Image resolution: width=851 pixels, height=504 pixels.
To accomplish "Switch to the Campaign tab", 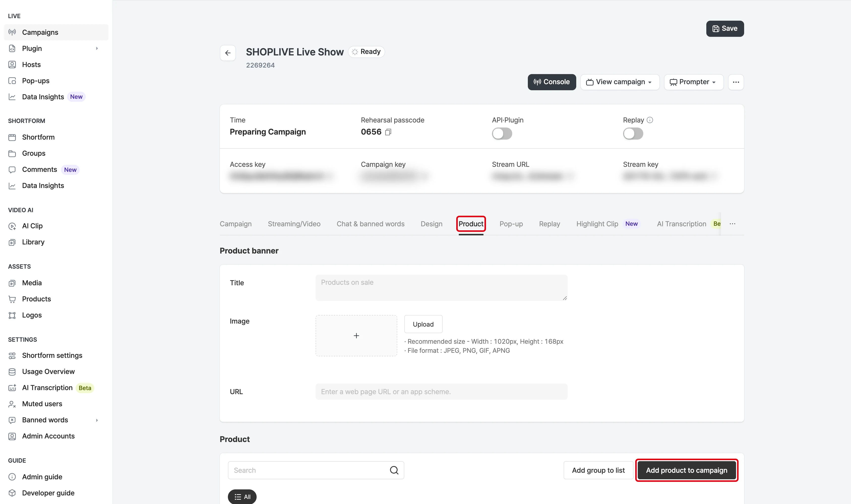I will (x=235, y=224).
